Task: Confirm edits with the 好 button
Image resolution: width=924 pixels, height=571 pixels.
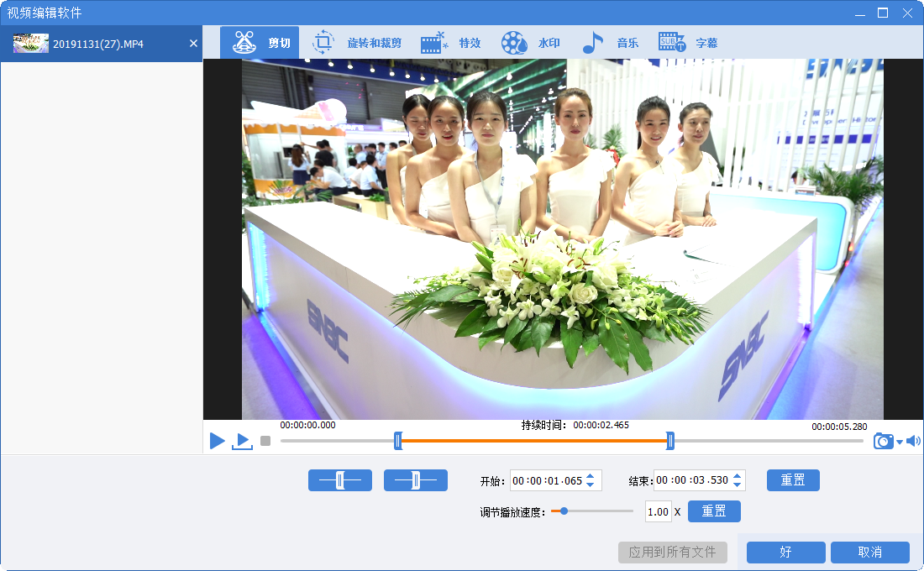Action: [785, 552]
